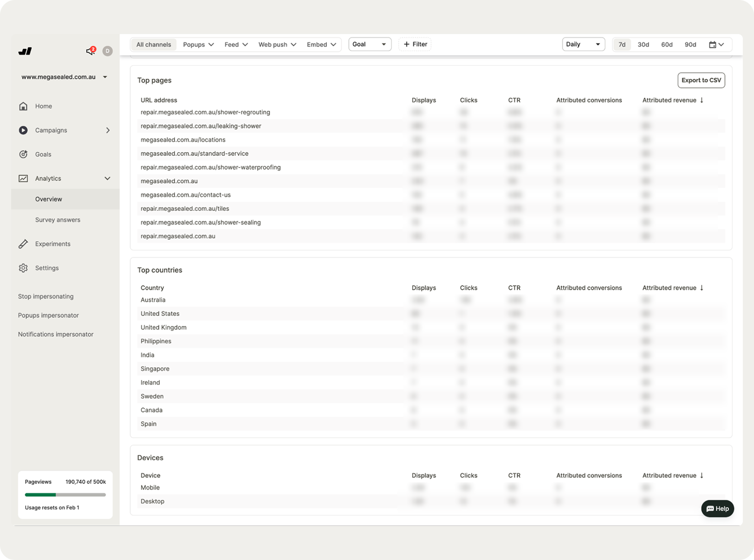Expand the Popups channel dropdown

coord(198,45)
